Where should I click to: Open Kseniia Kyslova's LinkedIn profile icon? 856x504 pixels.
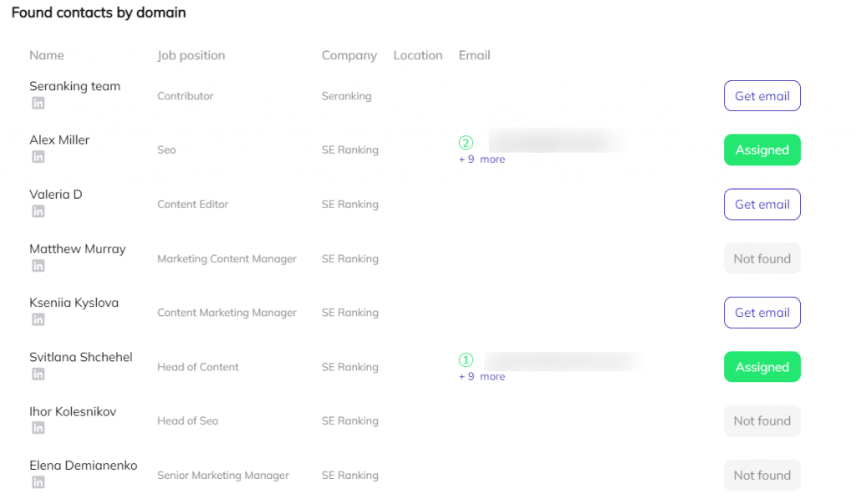click(38, 319)
